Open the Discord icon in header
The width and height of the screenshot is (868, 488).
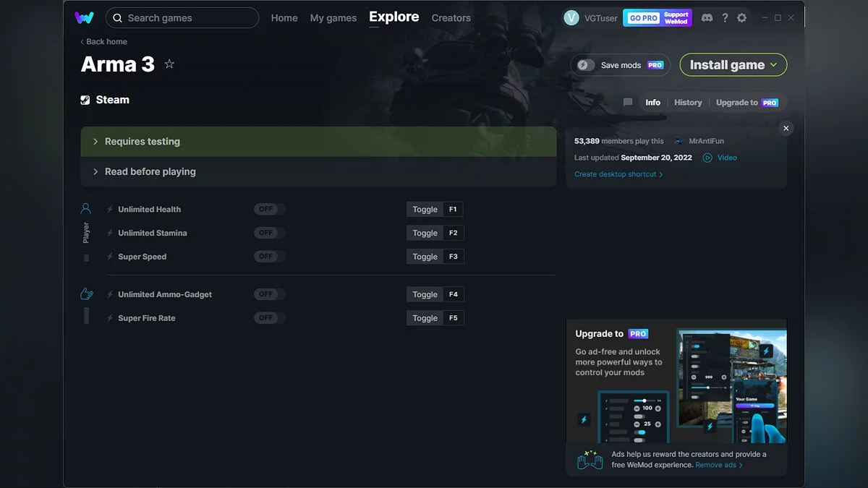pyautogui.click(x=707, y=17)
